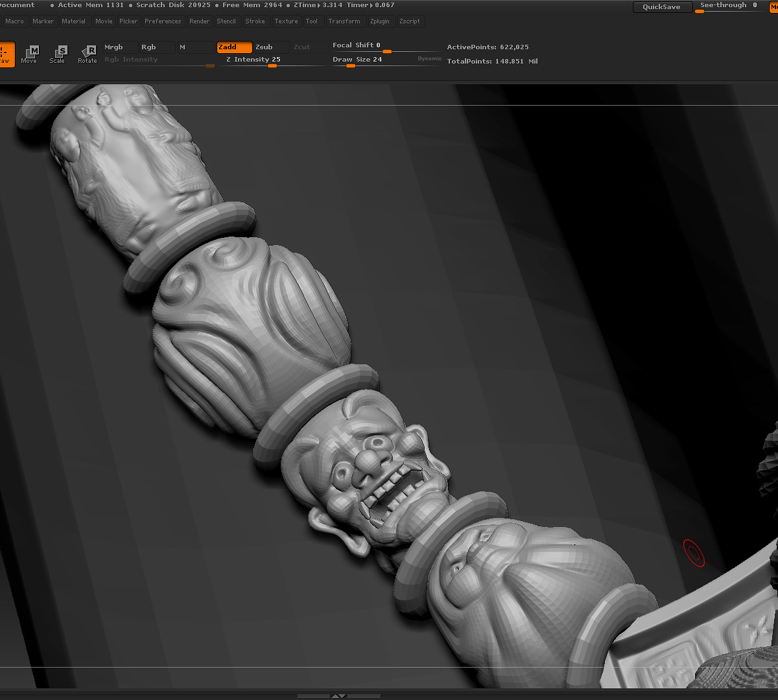Select the Move transform icon
Screen dimensions: 778x700
(30, 54)
